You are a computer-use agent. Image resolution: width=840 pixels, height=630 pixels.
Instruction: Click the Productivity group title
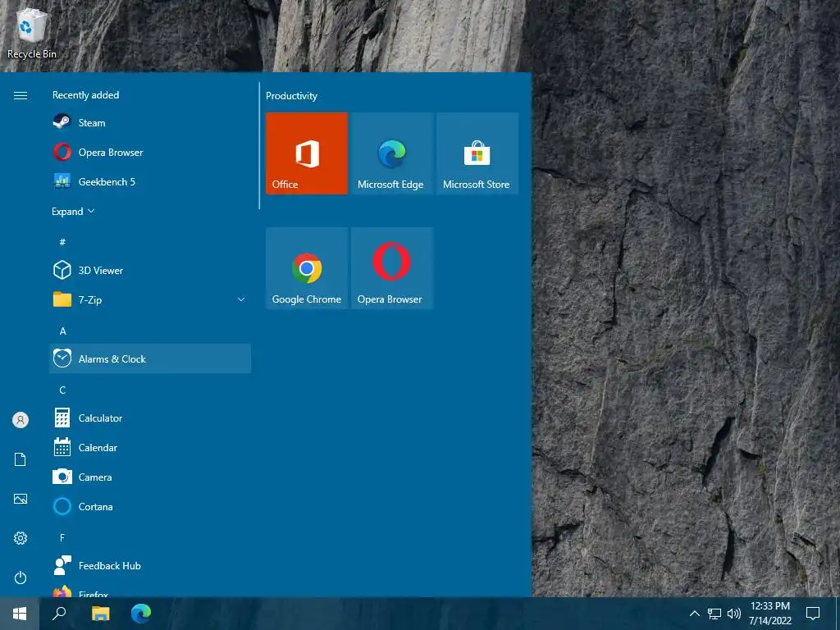291,96
